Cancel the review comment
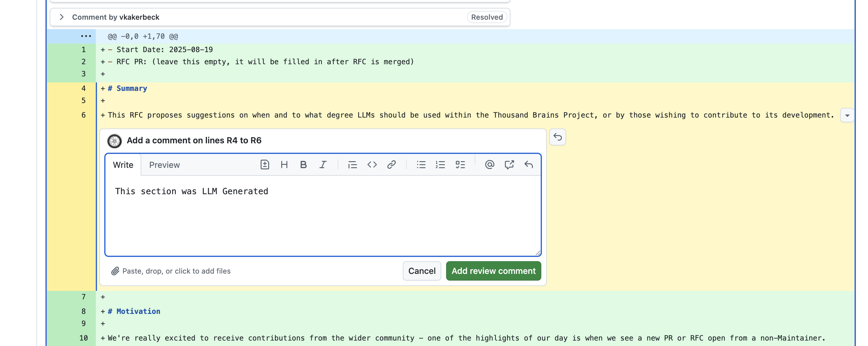868x346 pixels. (x=422, y=271)
